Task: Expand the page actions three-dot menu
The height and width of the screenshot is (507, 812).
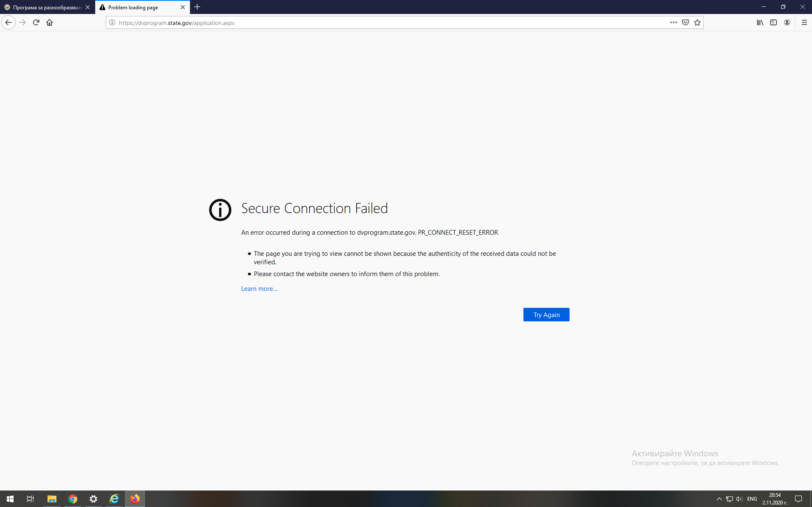Action: pyautogui.click(x=673, y=23)
